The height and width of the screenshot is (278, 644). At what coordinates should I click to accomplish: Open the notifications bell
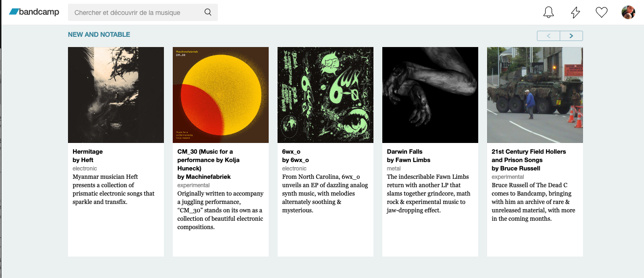549,13
